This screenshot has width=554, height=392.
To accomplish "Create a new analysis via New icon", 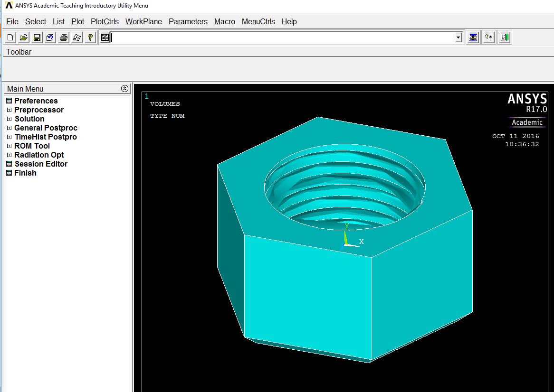I will pyautogui.click(x=10, y=37).
